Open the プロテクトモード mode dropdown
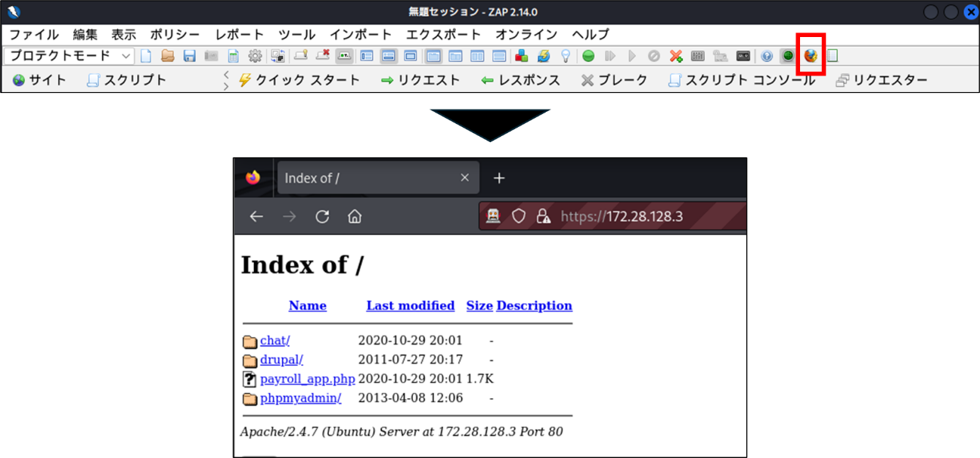Image resolution: width=980 pixels, height=458 pixels. [69, 56]
